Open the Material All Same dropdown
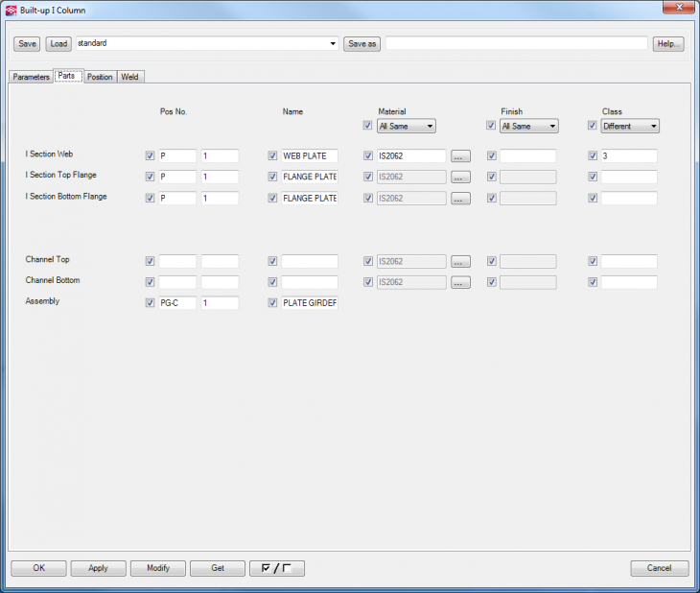The image size is (700, 593). click(407, 126)
